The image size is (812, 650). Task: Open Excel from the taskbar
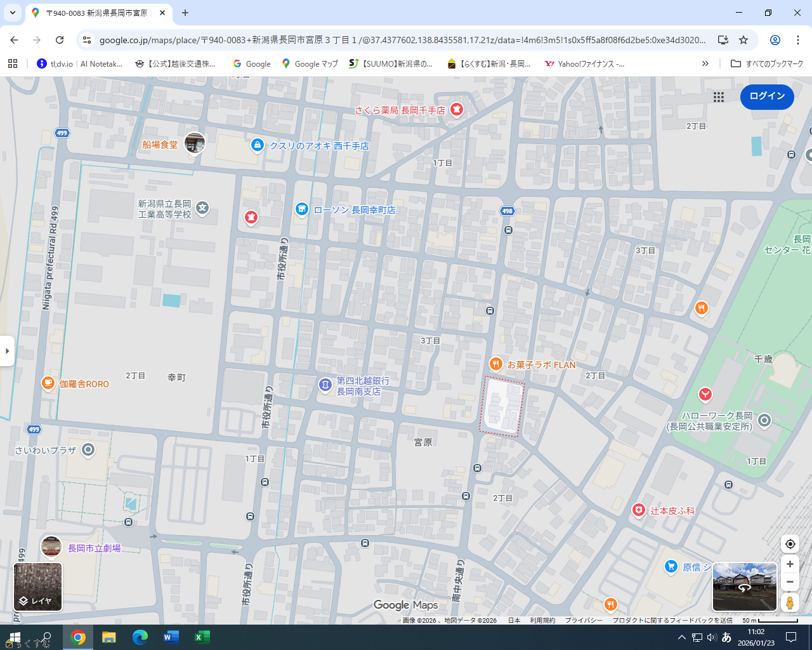202,637
